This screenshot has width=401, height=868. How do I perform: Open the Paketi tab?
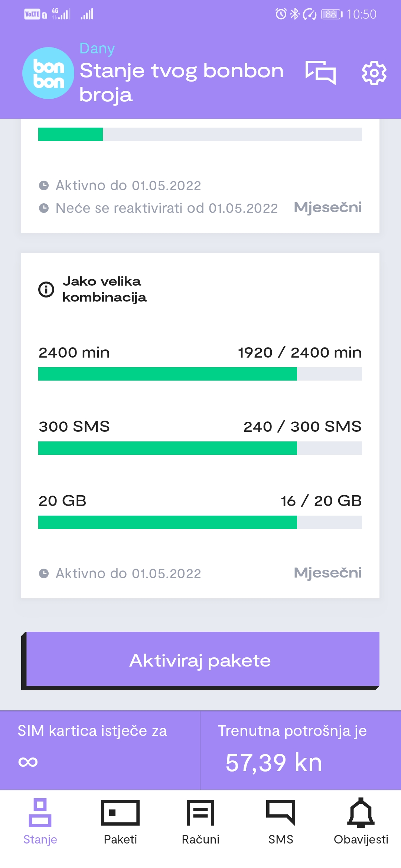pos(120,821)
